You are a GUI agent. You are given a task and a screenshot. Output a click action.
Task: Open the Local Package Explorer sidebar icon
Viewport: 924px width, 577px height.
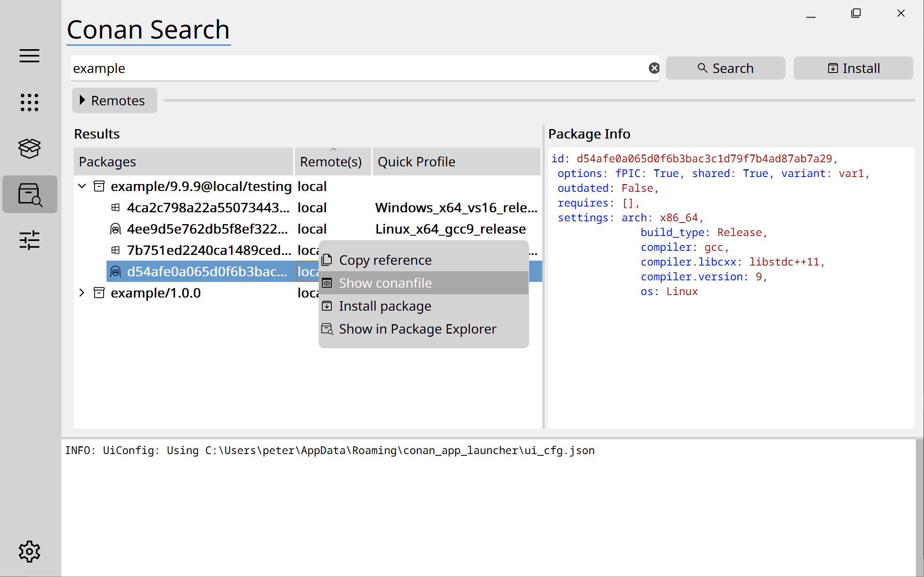(x=29, y=148)
